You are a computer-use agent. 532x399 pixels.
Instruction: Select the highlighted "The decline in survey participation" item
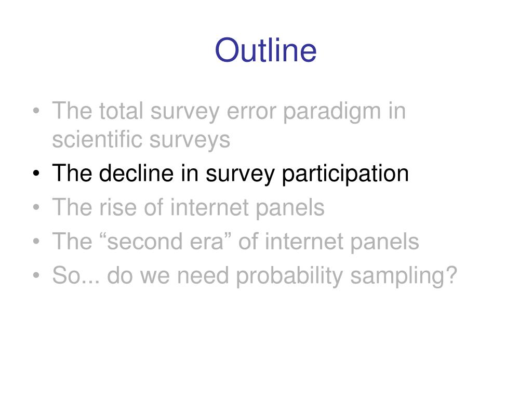tap(230, 174)
